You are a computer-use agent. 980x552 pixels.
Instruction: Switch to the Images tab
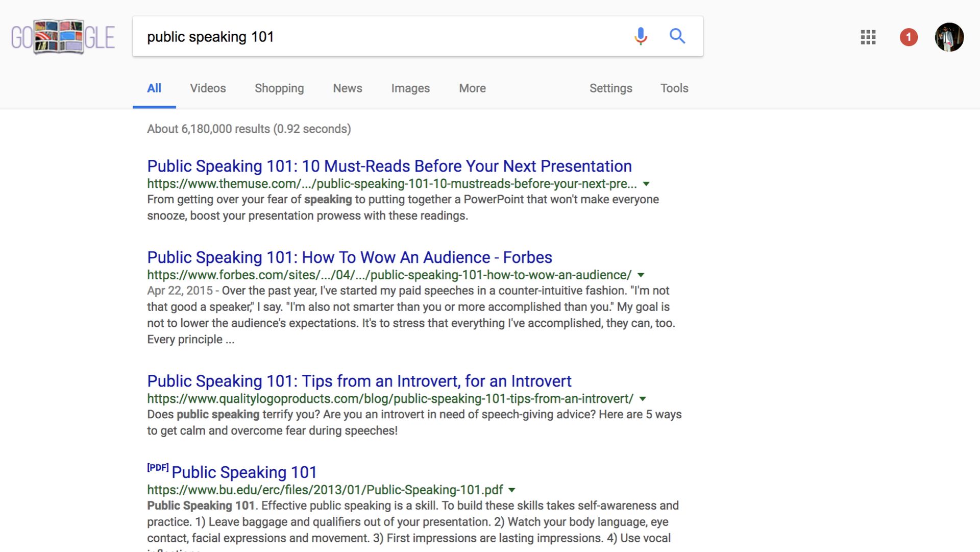[410, 88]
